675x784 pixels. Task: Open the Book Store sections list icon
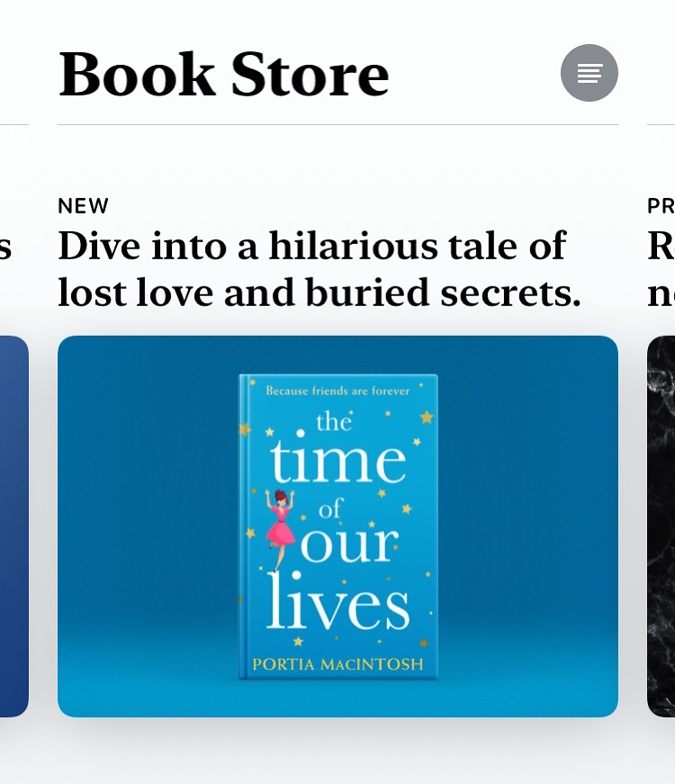tap(589, 73)
